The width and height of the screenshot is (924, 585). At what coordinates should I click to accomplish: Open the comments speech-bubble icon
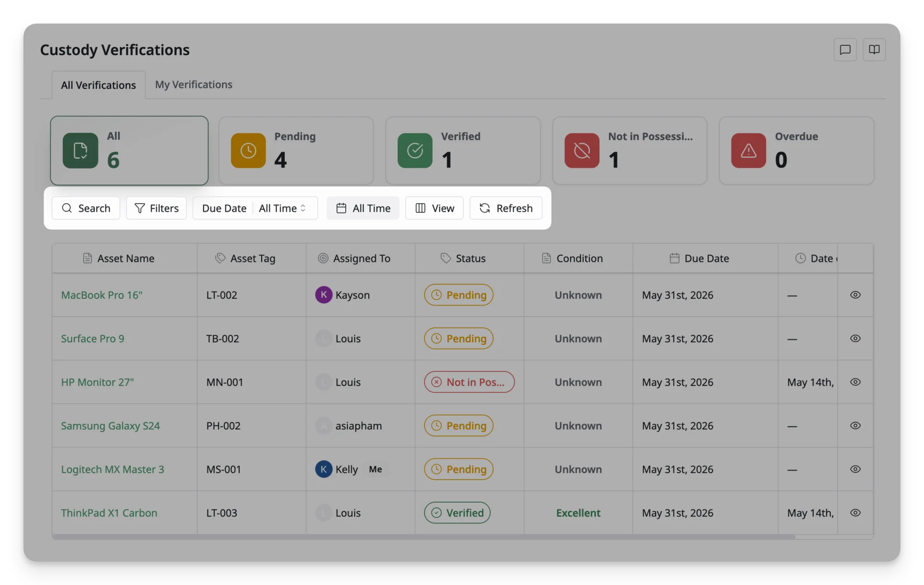point(845,50)
